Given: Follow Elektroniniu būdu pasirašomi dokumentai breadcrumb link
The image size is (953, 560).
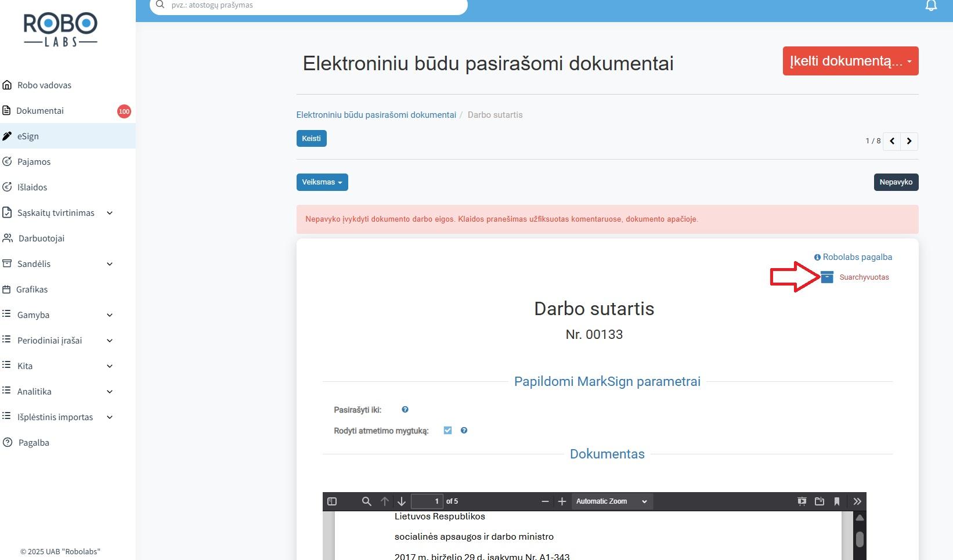Looking at the screenshot, I should (x=376, y=115).
